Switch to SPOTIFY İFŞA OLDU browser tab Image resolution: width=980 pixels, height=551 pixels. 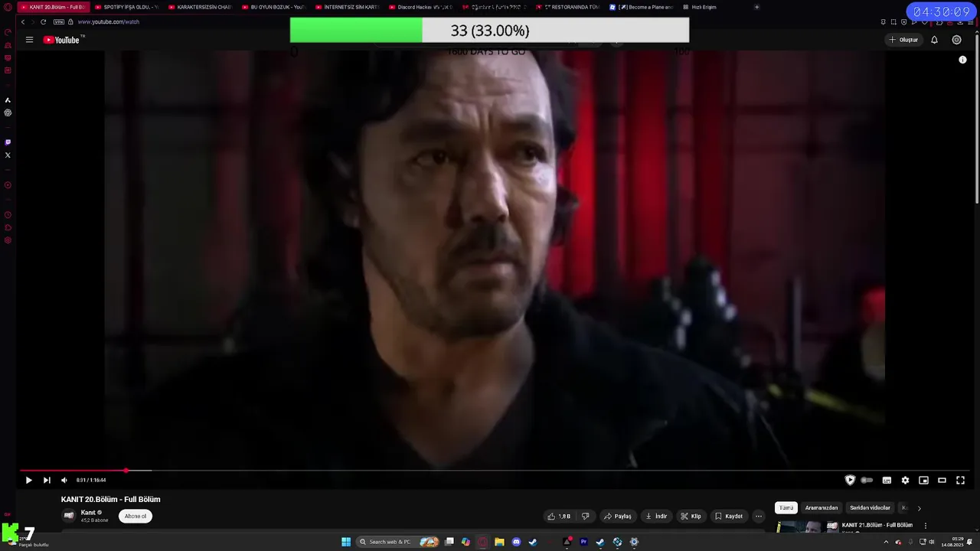pyautogui.click(x=126, y=7)
